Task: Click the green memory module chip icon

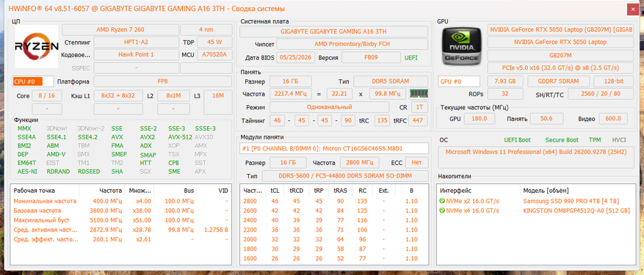Action: pos(419,94)
